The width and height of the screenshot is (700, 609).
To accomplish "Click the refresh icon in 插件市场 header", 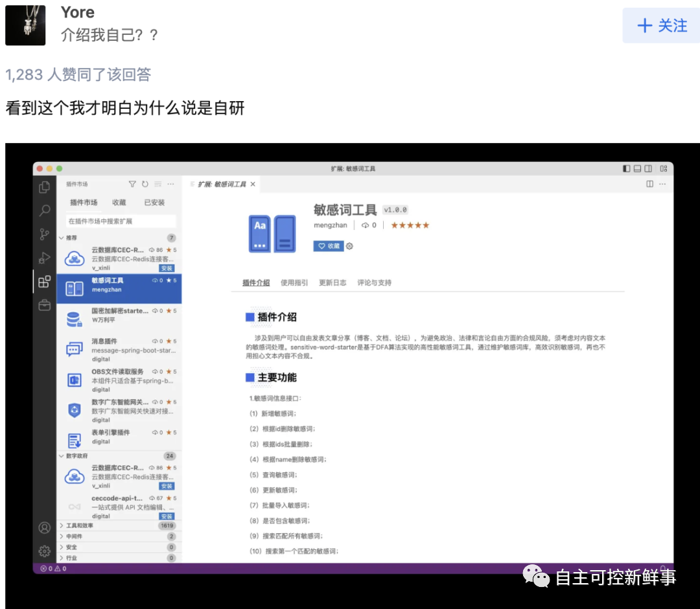I will [145, 185].
